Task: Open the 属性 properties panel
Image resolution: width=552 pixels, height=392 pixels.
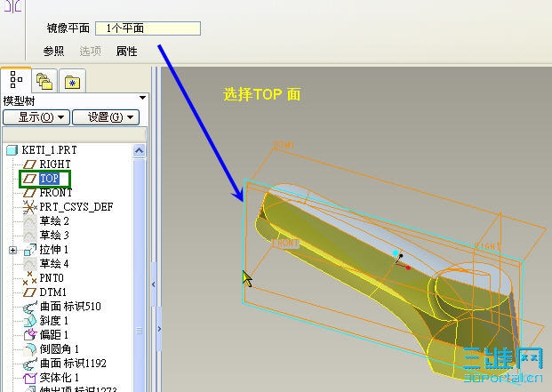Action: [x=126, y=52]
